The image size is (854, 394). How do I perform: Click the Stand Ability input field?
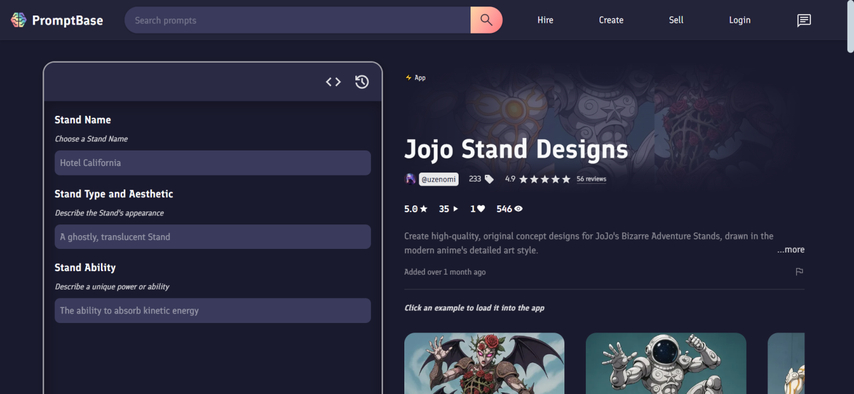pyautogui.click(x=212, y=311)
